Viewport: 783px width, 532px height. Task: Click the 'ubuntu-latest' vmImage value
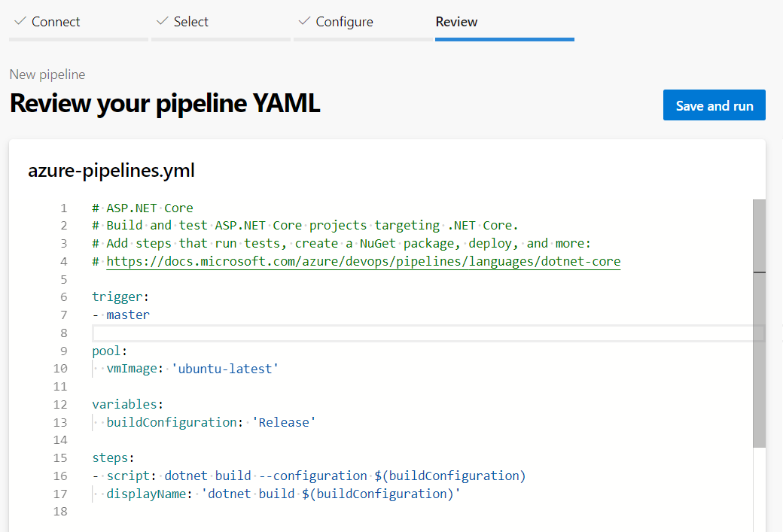tap(225, 369)
